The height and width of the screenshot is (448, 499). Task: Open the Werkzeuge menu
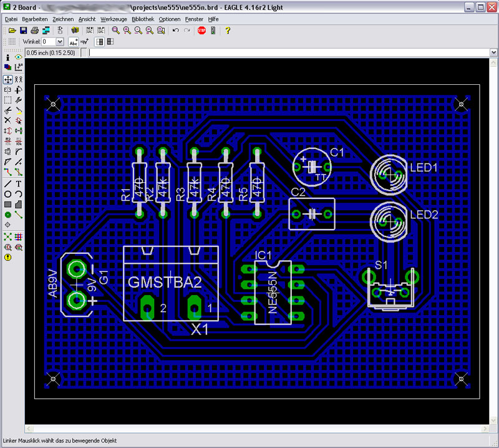tap(114, 19)
